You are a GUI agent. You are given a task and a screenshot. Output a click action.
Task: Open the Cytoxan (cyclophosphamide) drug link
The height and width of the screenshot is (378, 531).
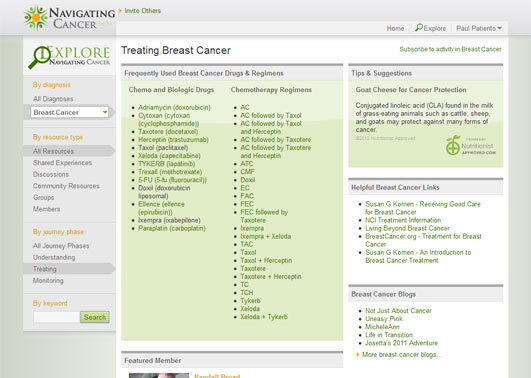[168, 120]
